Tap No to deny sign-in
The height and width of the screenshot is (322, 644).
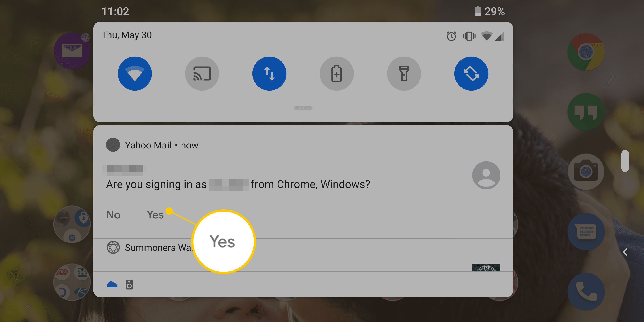[113, 215]
